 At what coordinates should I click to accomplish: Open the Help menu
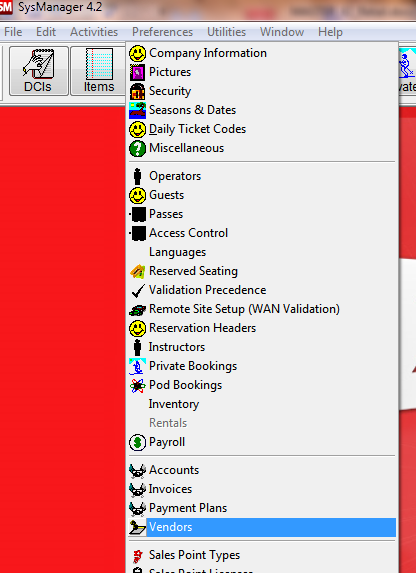click(330, 32)
